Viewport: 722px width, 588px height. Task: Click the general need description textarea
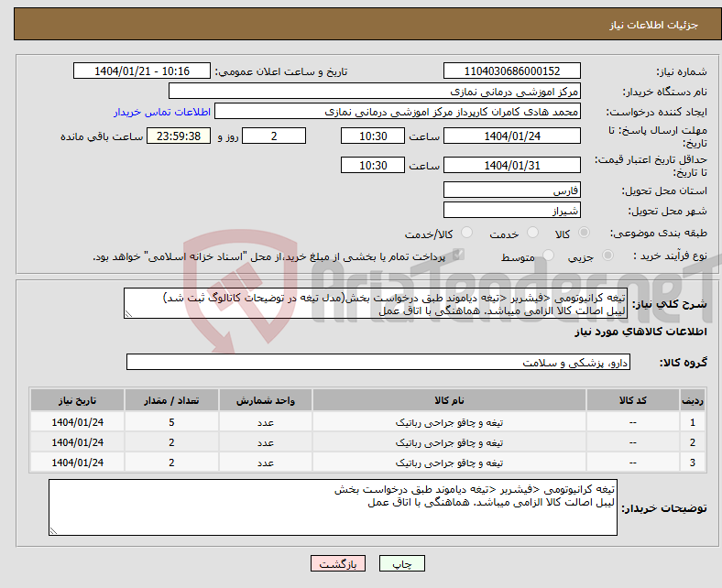click(x=376, y=303)
